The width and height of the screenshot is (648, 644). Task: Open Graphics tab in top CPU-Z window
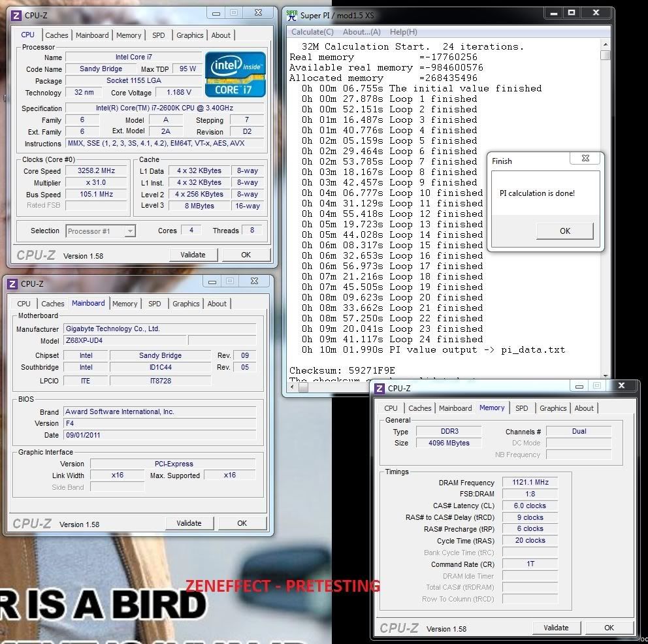coord(189,35)
